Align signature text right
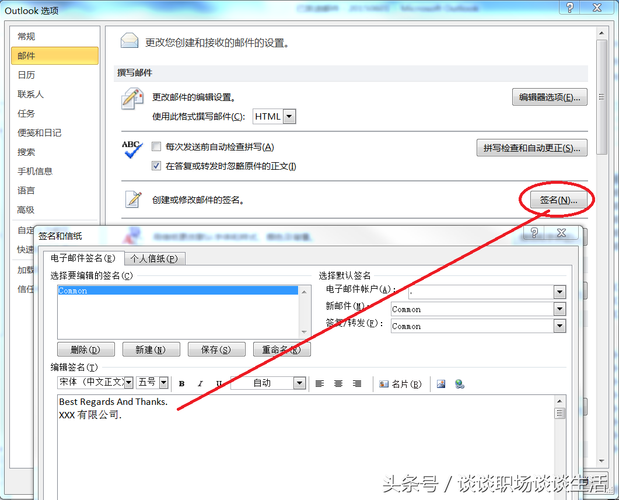This screenshot has width=619, height=500. point(358,384)
